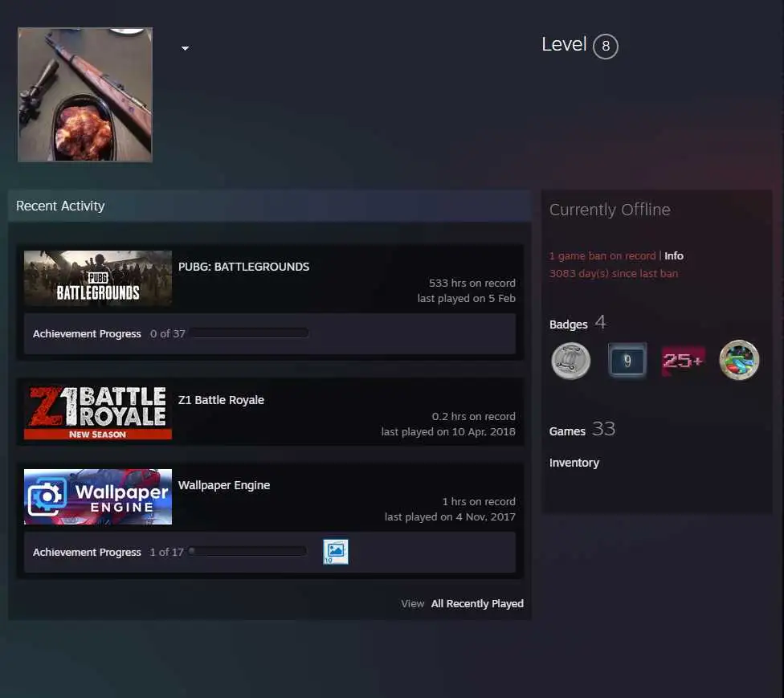The image size is (784, 698).
Task: Open the PUBG: BATTLEGROUNDS game banner
Action: (x=98, y=278)
